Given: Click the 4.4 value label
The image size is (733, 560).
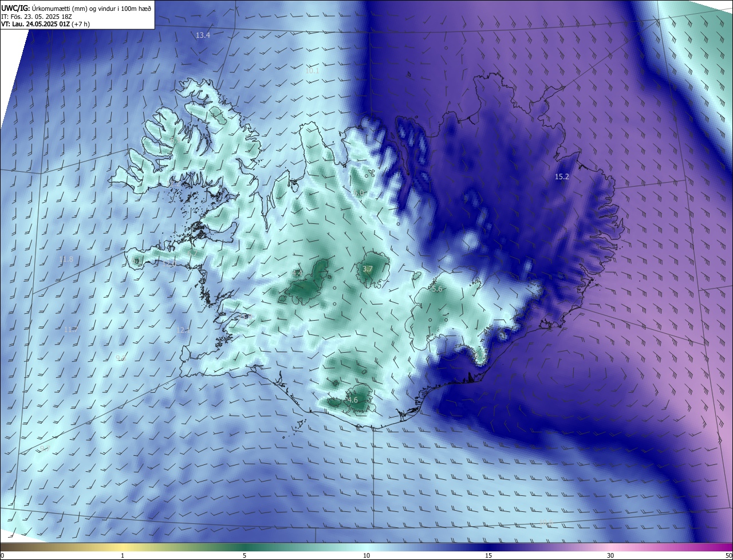Looking at the screenshot, I should tap(297, 274).
